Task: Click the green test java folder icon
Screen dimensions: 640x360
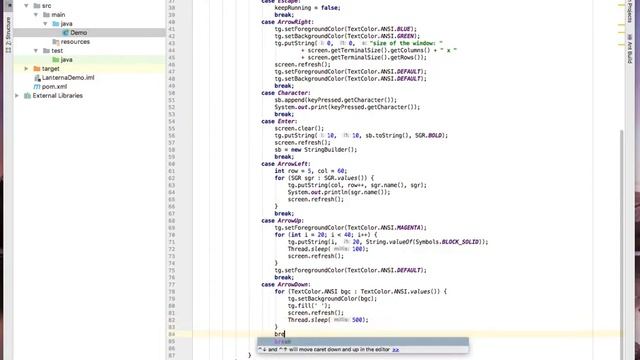Action: coord(56,60)
